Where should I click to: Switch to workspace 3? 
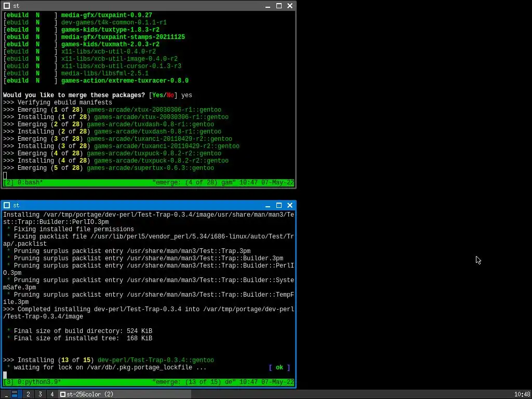click(x=40, y=394)
